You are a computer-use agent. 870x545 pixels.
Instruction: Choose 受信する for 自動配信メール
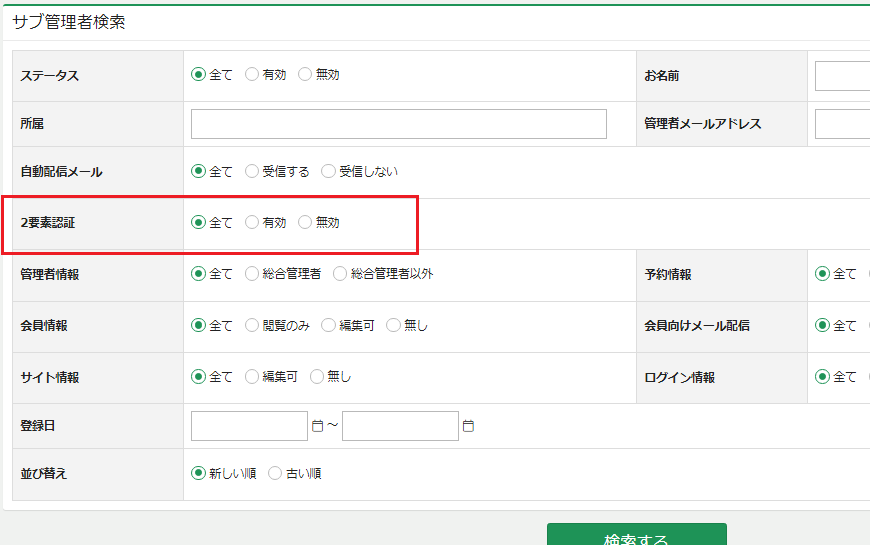coord(252,171)
